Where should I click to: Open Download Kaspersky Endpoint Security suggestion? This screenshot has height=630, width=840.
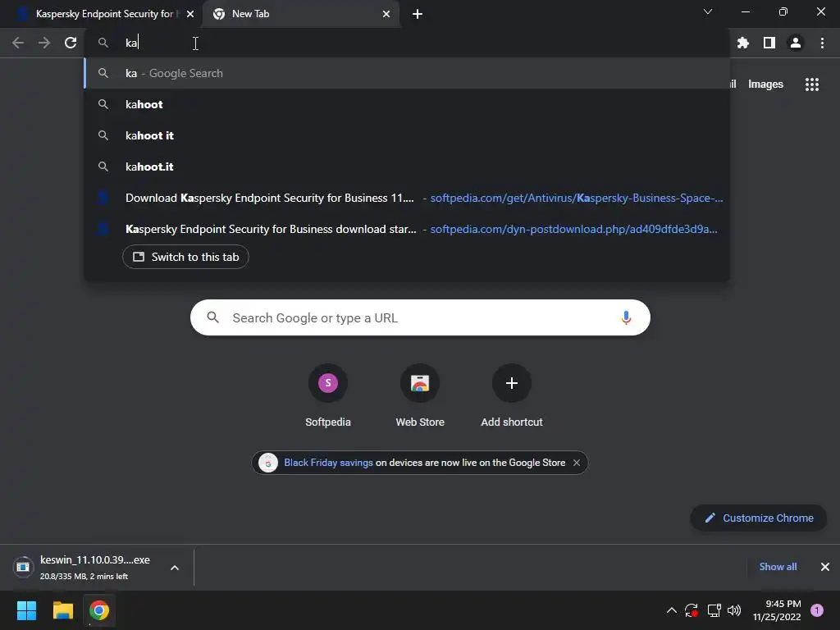[407, 198]
